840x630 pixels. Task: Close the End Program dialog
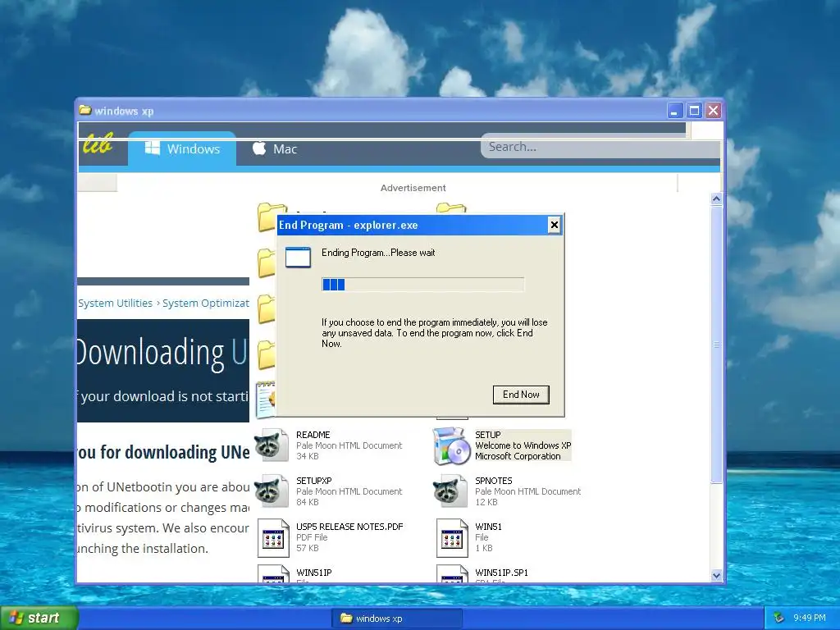point(555,225)
